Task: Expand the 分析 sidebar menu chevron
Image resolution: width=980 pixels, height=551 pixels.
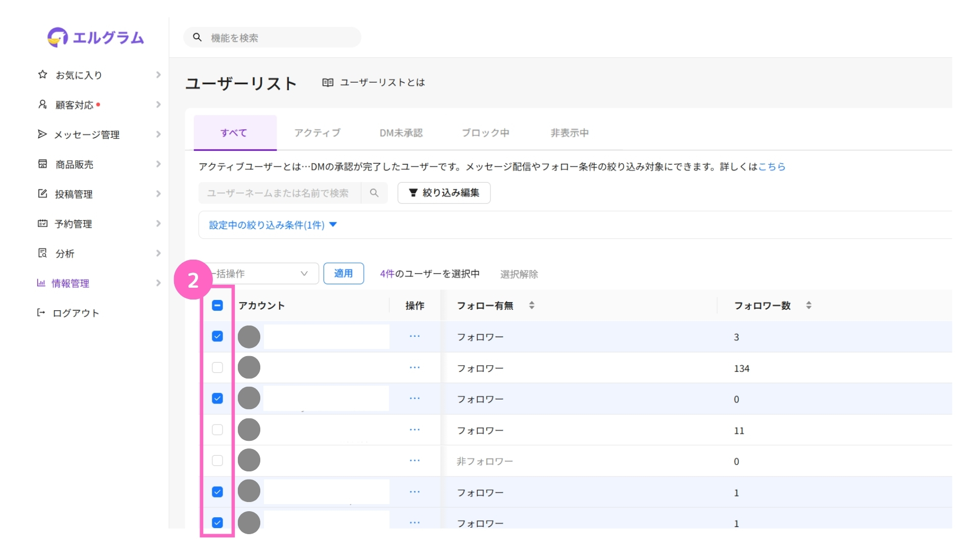Action: [158, 254]
